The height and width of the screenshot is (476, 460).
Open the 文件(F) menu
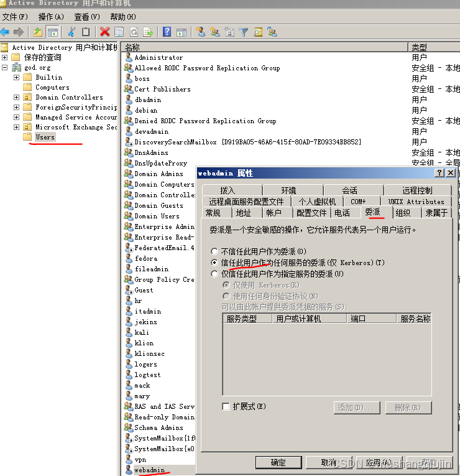15,17
